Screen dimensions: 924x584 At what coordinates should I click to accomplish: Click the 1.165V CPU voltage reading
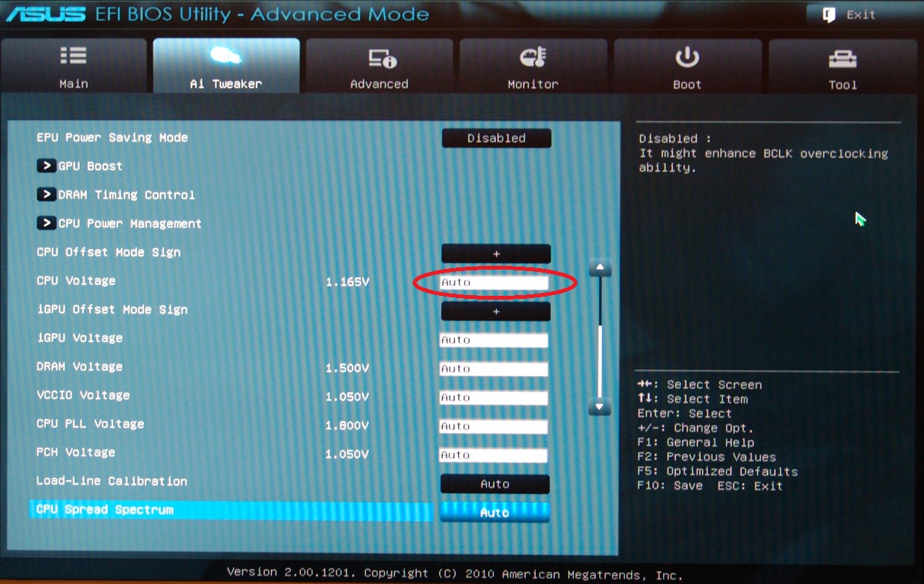tap(347, 283)
